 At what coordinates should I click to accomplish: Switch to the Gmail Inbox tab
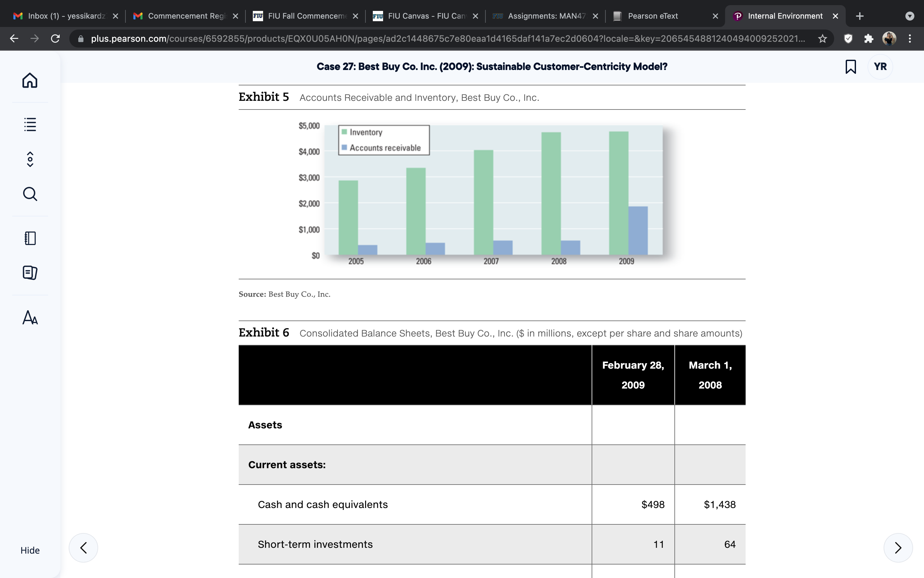click(x=66, y=16)
